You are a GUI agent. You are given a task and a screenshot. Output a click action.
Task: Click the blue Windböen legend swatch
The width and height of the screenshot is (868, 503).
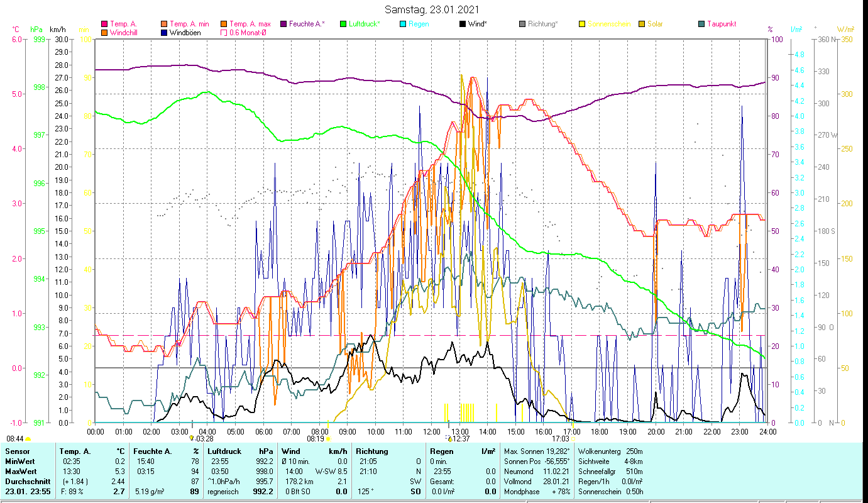[164, 33]
